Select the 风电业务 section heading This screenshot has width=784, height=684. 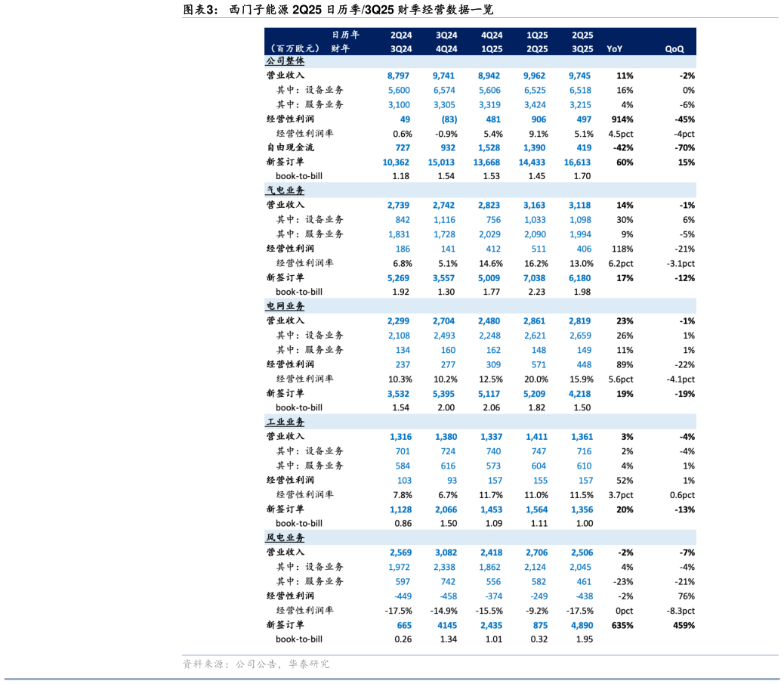click(286, 537)
